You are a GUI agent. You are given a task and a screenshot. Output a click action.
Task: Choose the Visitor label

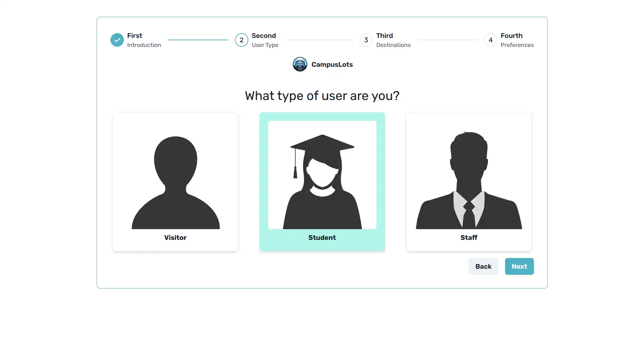click(175, 238)
